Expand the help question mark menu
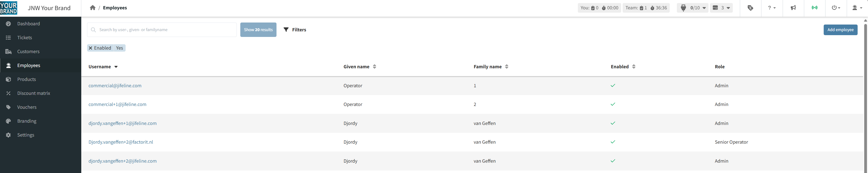868x173 pixels. (x=772, y=8)
